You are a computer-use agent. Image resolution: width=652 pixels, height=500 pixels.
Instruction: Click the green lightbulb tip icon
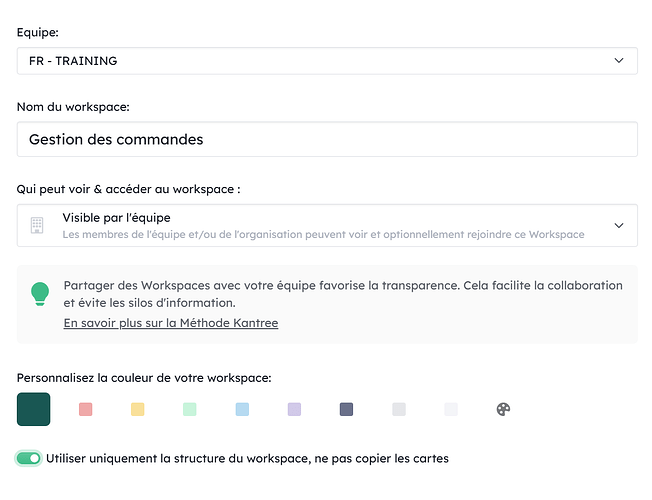[40, 293]
